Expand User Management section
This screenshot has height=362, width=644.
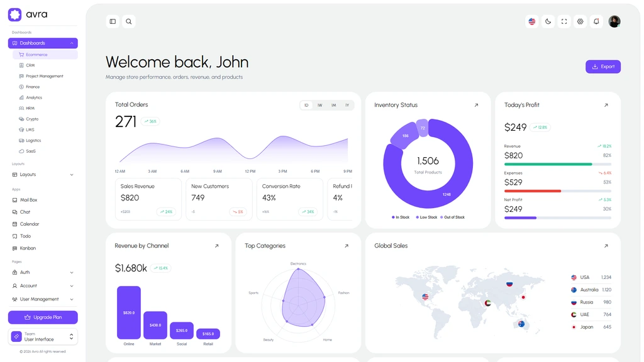pyautogui.click(x=43, y=299)
